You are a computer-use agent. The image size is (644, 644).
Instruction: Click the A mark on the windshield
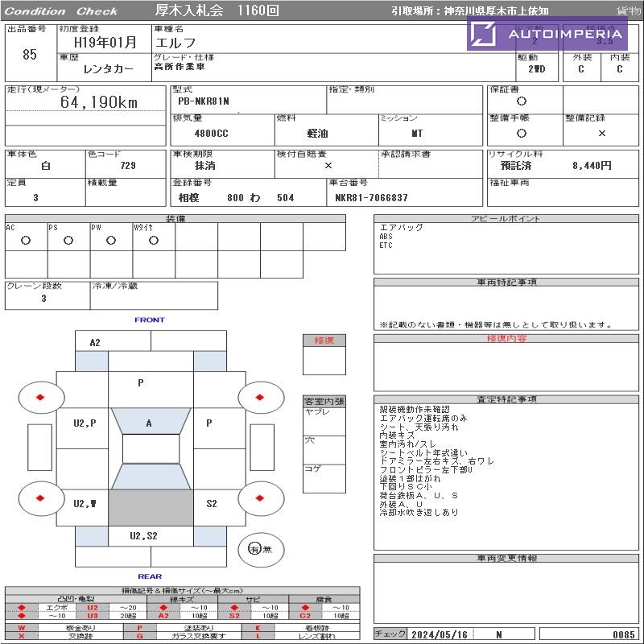click(149, 423)
